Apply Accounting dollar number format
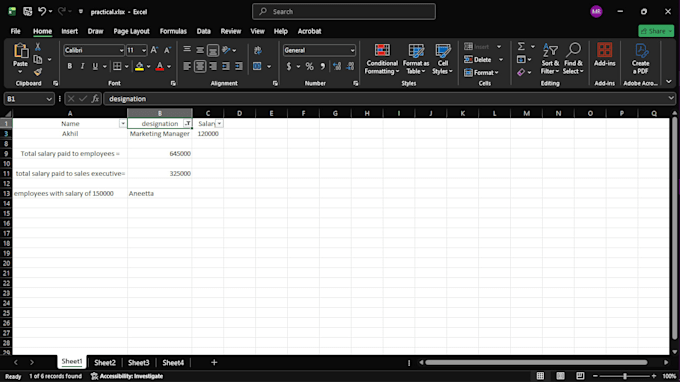This screenshot has height=382, width=680. tap(289, 66)
